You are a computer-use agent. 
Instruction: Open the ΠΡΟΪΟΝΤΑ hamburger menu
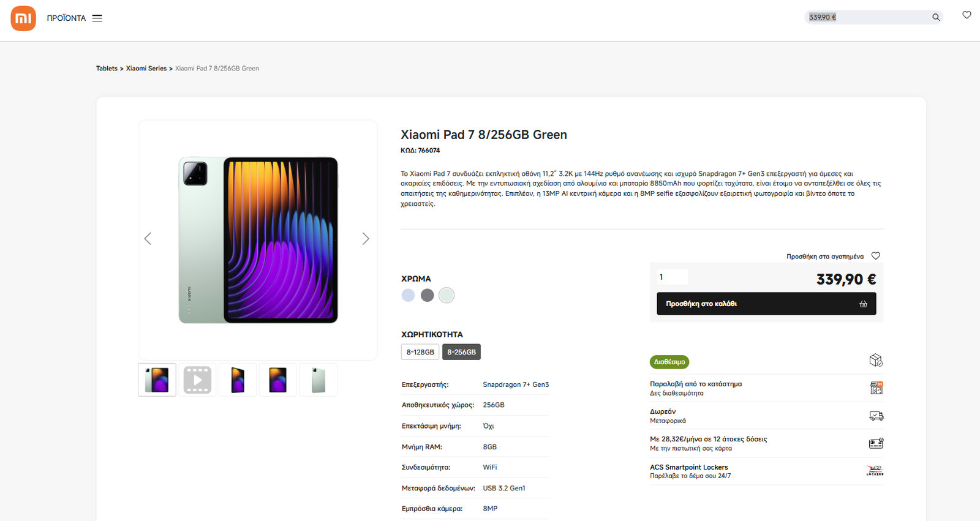click(x=97, y=18)
